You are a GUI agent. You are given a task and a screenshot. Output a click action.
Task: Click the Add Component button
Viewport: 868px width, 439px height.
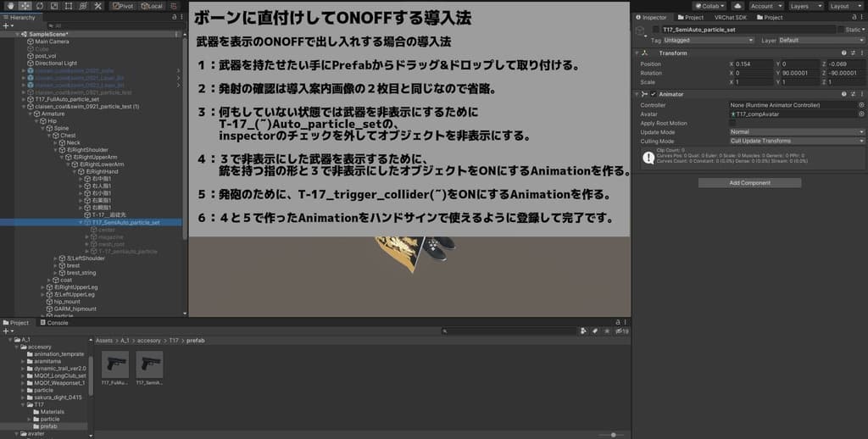(749, 183)
